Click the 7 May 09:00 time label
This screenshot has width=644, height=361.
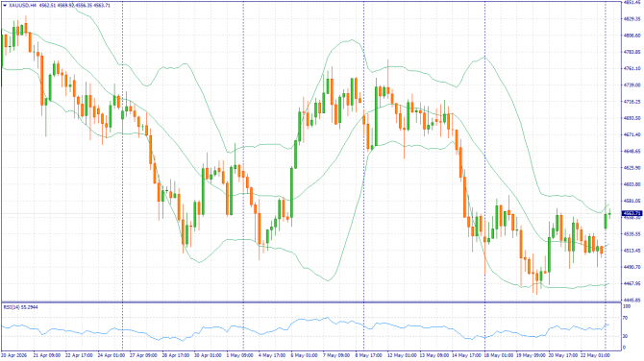(x=336, y=355)
